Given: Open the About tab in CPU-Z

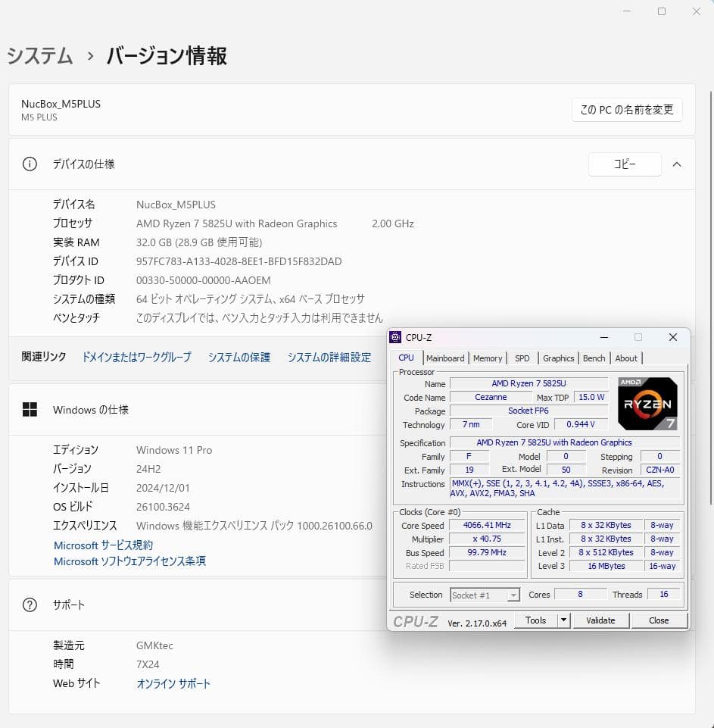Looking at the screenshot, I should click(x=626, y=358).
